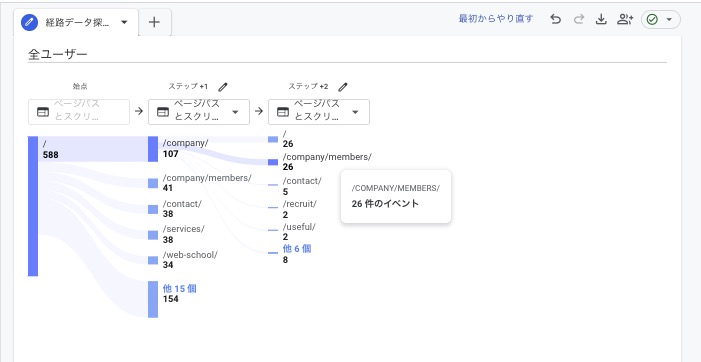Expand 他 6 個 in Step +2
Screen dimensions: 701x362
[297, 248]
